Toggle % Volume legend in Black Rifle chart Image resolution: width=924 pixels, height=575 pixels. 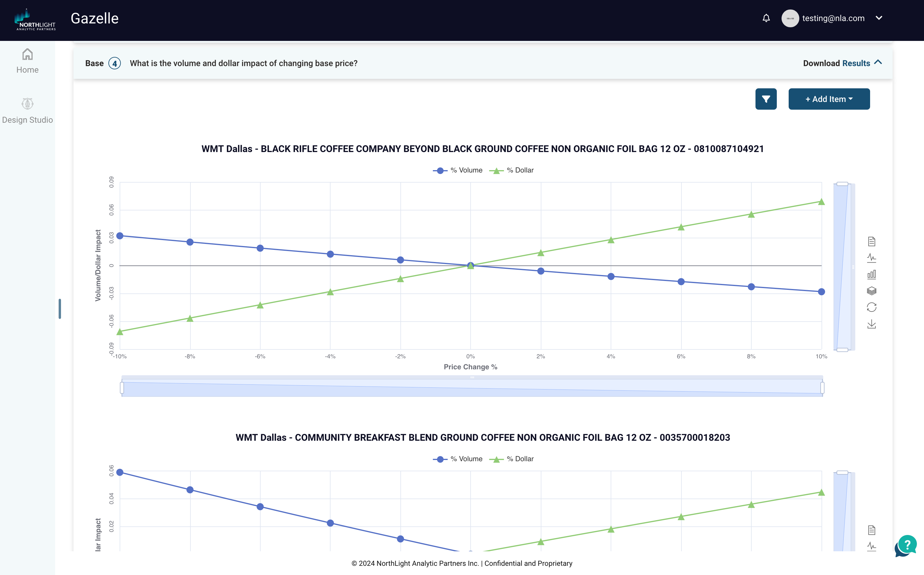pos(458,170)
